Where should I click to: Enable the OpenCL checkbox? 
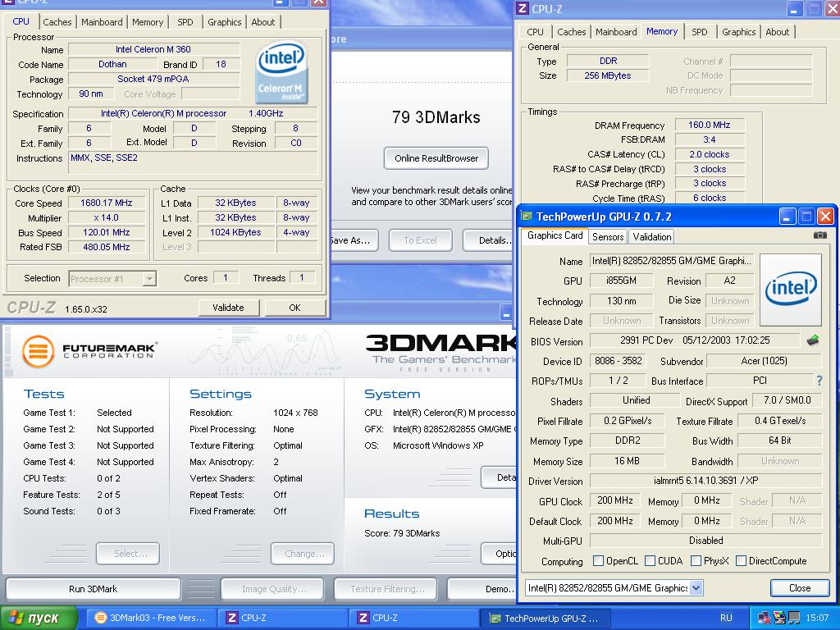598,560
